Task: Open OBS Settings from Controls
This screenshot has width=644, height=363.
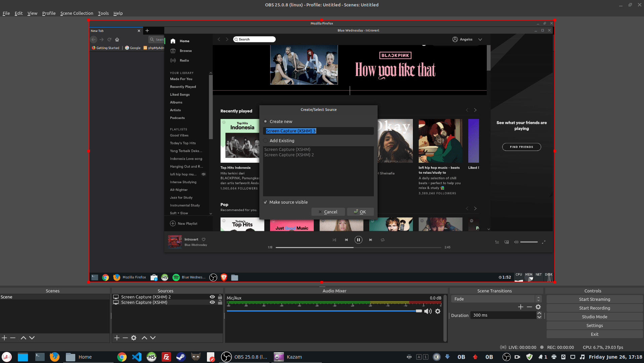Action: coord(595,326)
